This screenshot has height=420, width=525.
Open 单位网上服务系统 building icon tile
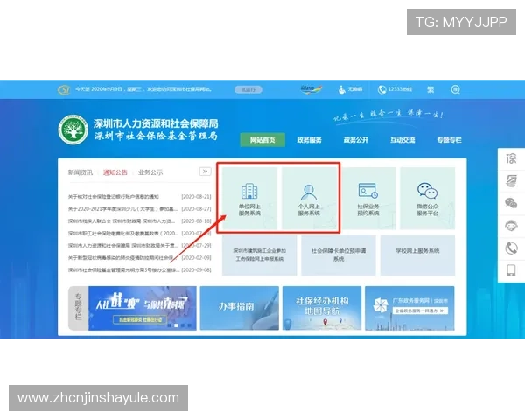[x=249, y=199]
